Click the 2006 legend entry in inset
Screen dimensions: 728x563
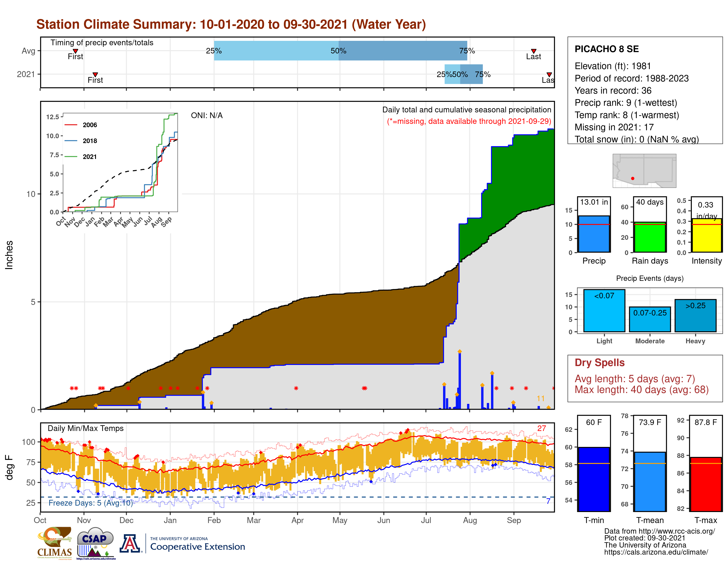coord(81,125)
